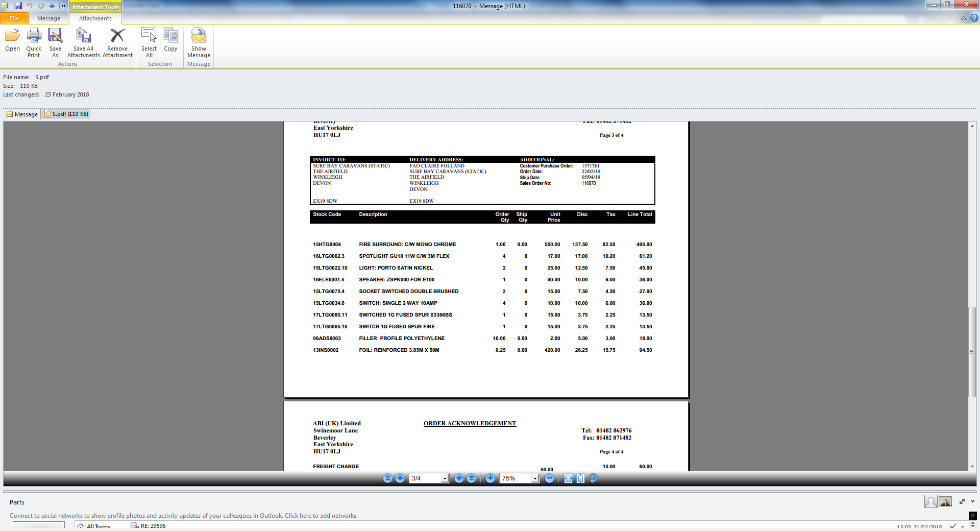Image resolution: width=980 pixels, height=531 pixels.
Task: Collapse the People Pane chevron
Action: [x=973, y=501]
